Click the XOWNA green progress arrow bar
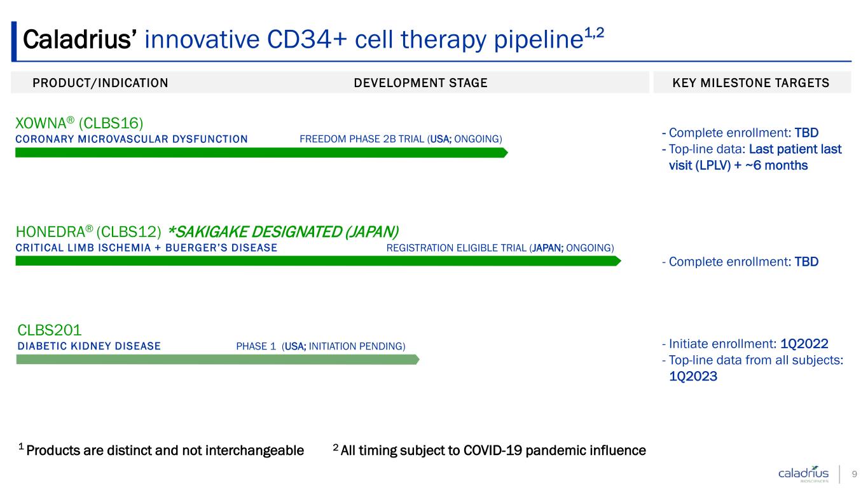This screenshot has width=868, height=488. [x=261, y=152]
